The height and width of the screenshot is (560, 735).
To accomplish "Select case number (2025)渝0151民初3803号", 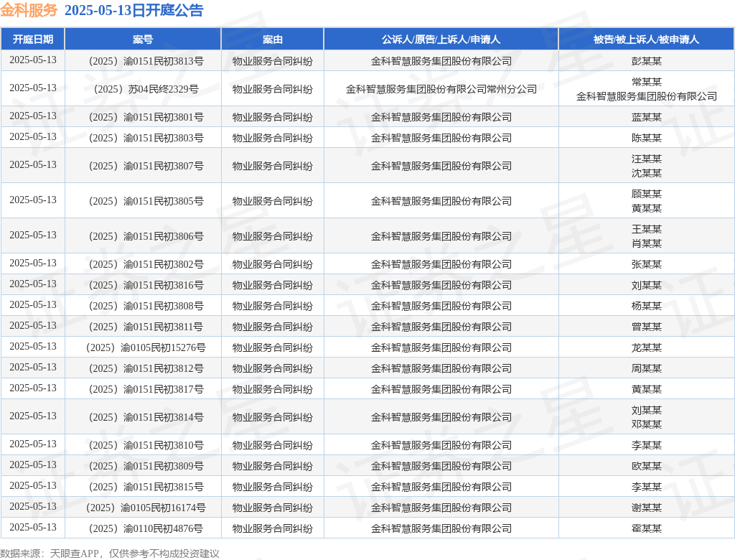I will [x=146, y=138].
